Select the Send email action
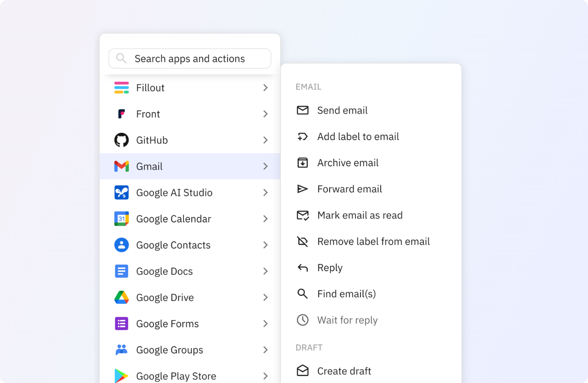This screenshot has width=588, height=383. click(342, 111)
